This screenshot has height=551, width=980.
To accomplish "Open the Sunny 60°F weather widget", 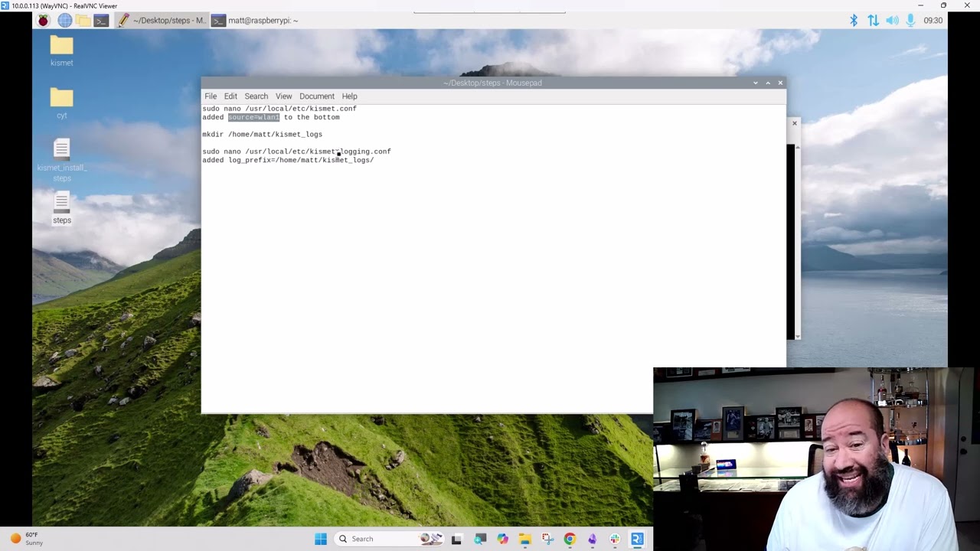I will coord(26,539).
